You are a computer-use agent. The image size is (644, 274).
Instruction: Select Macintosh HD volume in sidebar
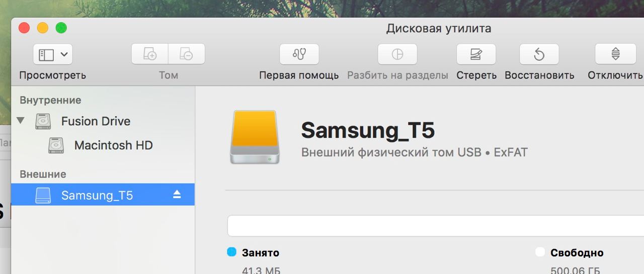pos(103,145)
